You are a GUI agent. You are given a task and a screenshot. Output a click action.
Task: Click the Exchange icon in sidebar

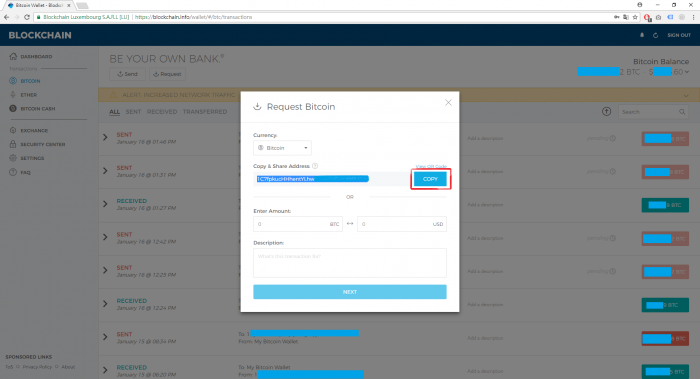[x=13, y=130]
